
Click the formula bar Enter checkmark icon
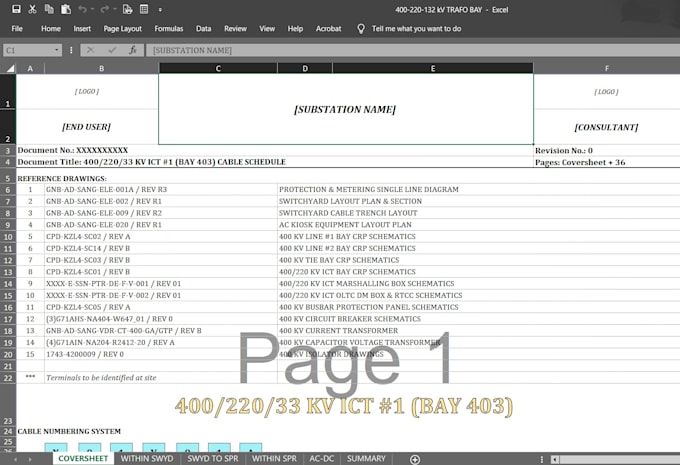112,50
